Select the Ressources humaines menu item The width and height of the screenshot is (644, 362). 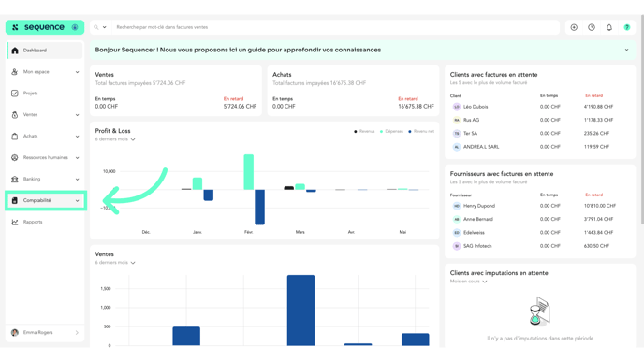point(45,157)
